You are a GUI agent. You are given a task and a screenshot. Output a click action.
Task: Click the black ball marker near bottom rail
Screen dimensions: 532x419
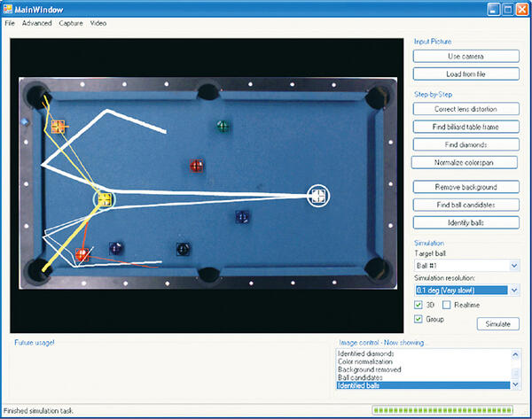[183, 248]
